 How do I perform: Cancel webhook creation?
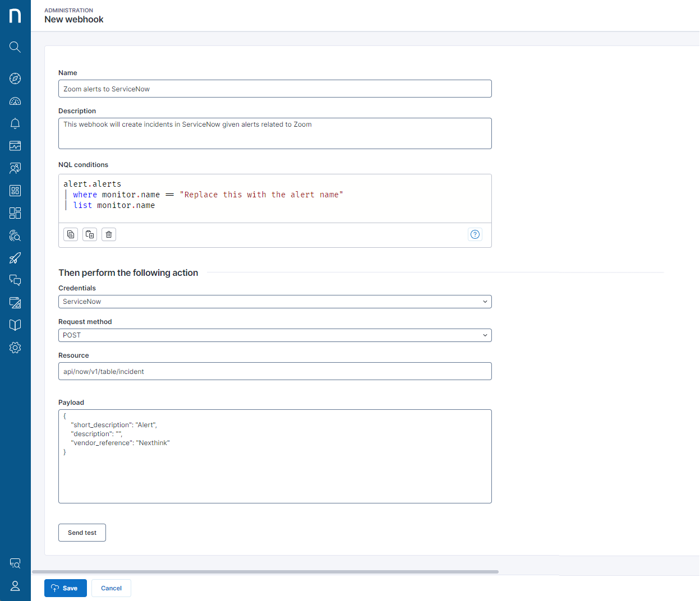[110, 588]
